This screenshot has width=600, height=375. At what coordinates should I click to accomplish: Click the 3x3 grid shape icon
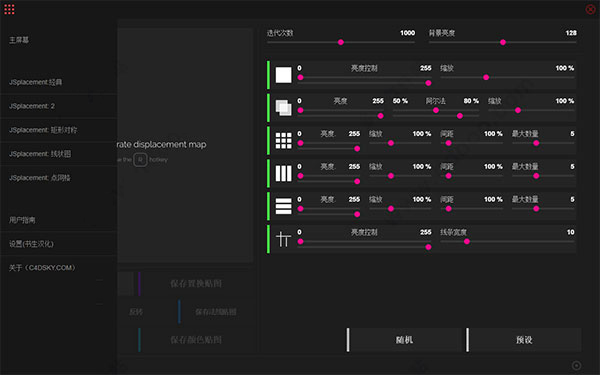(x=284, y=141)
